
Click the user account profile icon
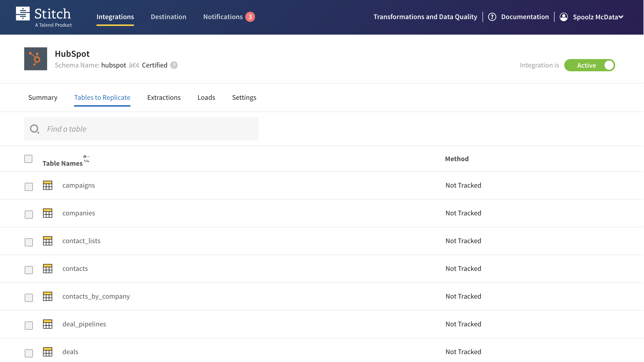tap(564, 17)
